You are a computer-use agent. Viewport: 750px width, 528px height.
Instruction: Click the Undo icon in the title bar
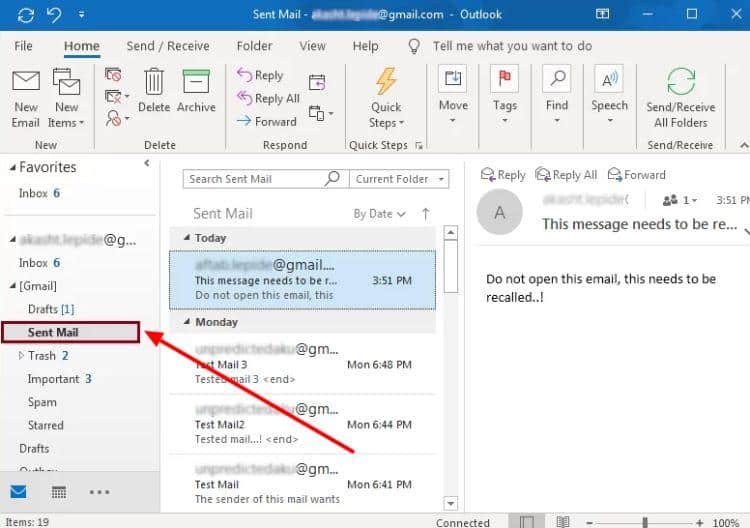tap(54, 15)
